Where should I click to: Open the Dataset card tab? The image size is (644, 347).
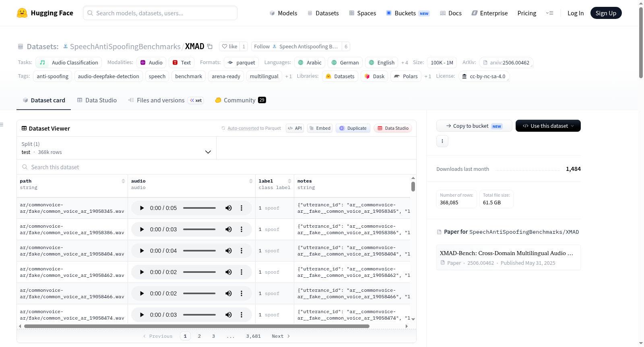[43, 100]
